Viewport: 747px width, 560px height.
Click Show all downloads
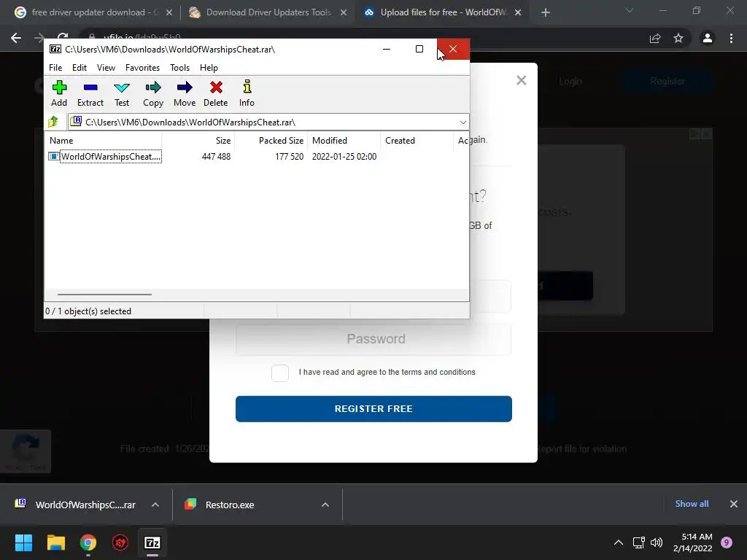[692, 504]
